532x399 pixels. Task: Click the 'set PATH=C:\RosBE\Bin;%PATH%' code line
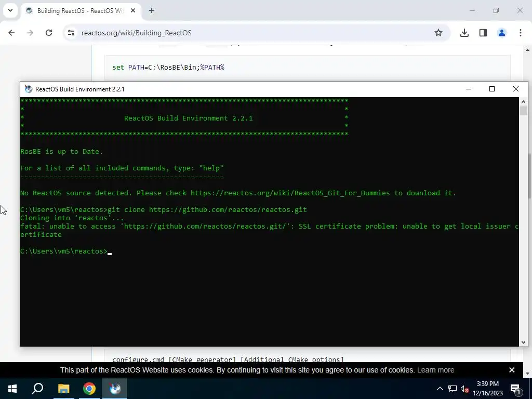168,67
